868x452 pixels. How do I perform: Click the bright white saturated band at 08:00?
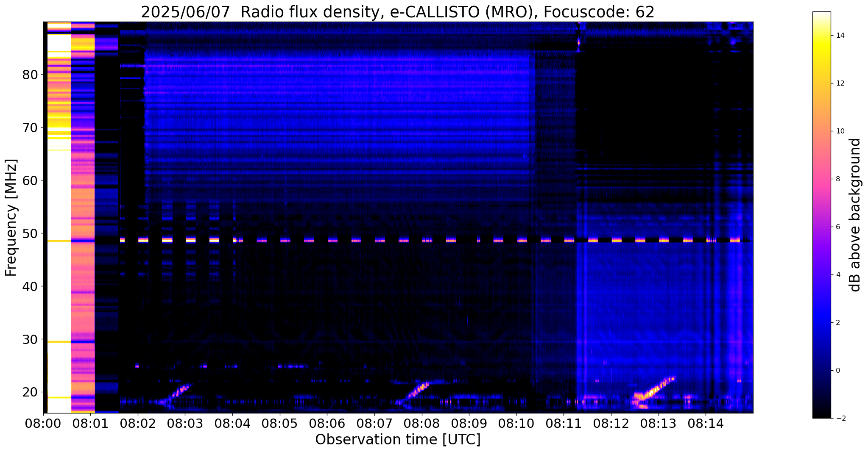(x=59, y=212)
